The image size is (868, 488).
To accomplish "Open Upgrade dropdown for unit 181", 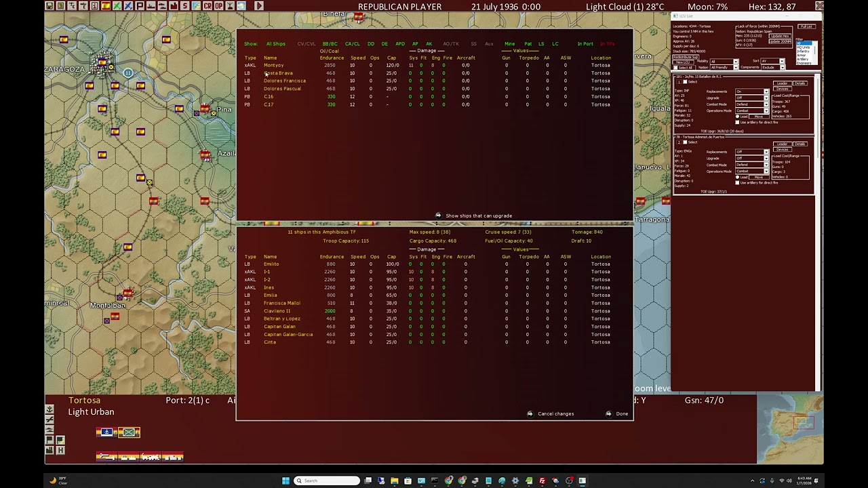I will click(x=752, y=98).
